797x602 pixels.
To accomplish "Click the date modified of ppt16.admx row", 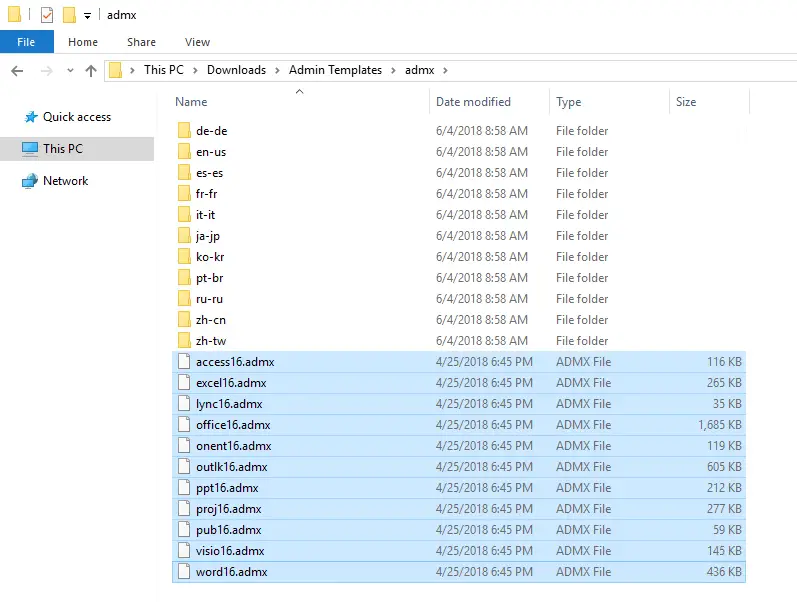I will coord(484,488).
